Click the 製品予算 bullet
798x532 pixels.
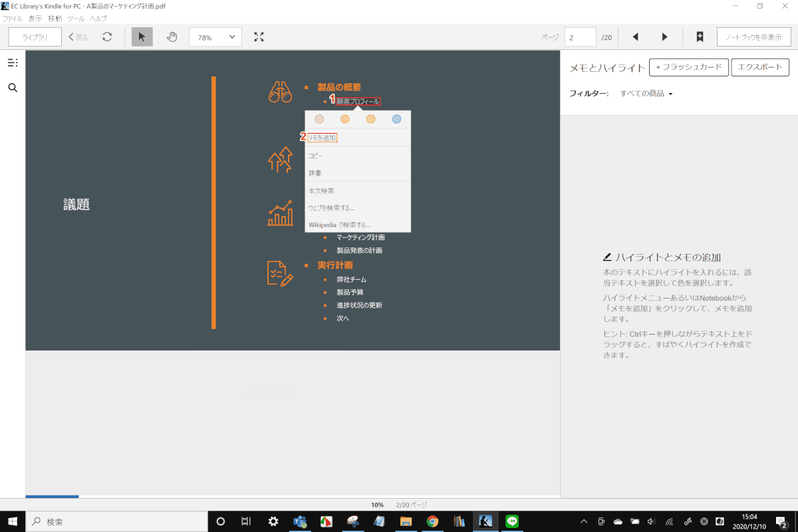click(350, 292)
